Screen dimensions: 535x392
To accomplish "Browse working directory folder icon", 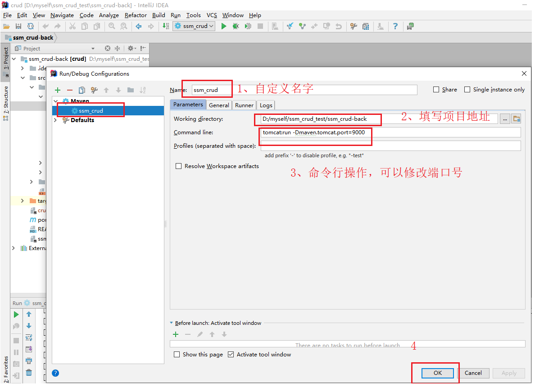I will [516, 119].
